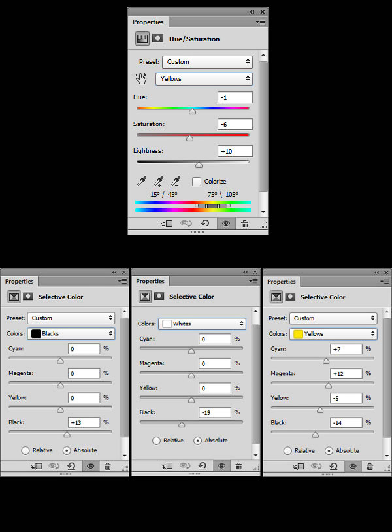Select Relative in Yellows Selective Color panel
The width and height of the screenshot is (392, 532).
point(287,450)
